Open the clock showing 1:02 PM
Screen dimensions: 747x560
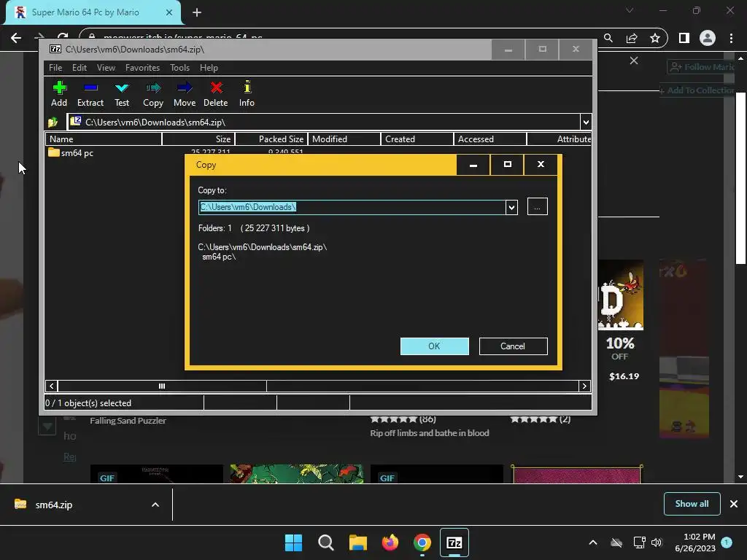coord(695,542)
